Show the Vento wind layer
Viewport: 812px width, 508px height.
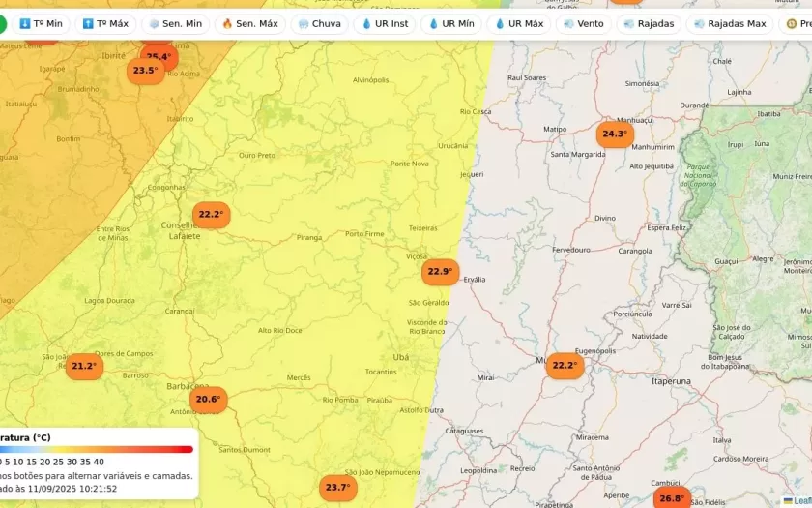pos(583,24)
